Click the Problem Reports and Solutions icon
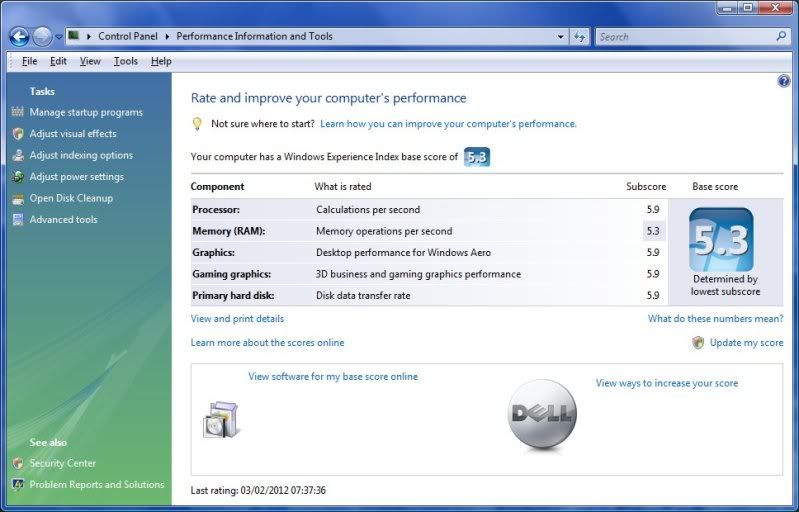Image resolution: width=799 pixels, height=512 pixels. (x=18, y=484)
